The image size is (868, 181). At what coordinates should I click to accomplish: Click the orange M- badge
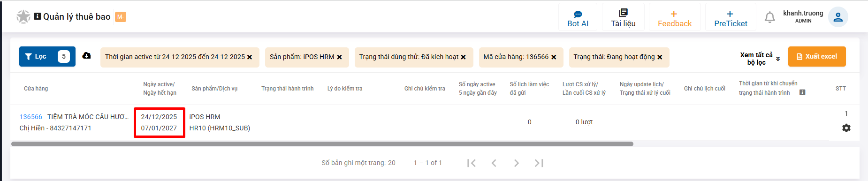pyautogui.click(x=121, y=17)
